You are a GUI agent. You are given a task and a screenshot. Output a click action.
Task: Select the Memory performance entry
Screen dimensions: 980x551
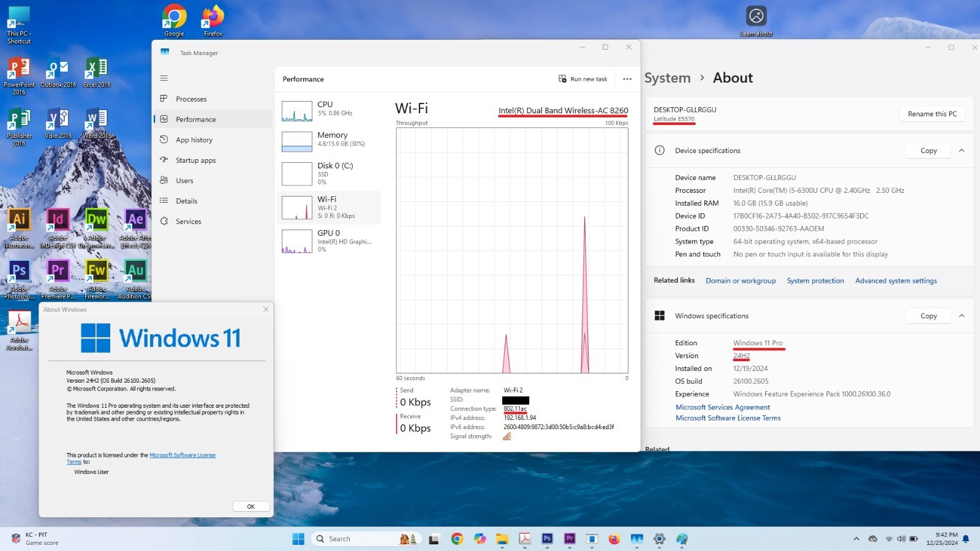[x=329, y=141]
